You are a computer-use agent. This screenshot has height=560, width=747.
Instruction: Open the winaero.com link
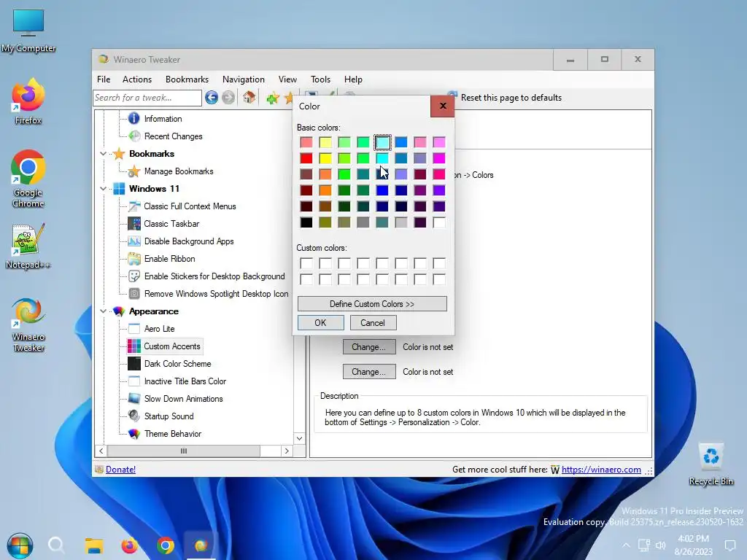pos(601,470)
